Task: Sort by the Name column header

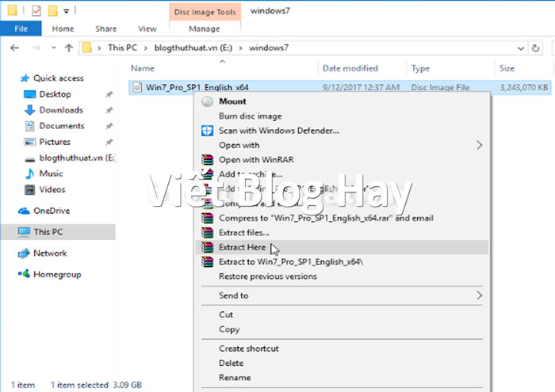Action: point(143,68)
